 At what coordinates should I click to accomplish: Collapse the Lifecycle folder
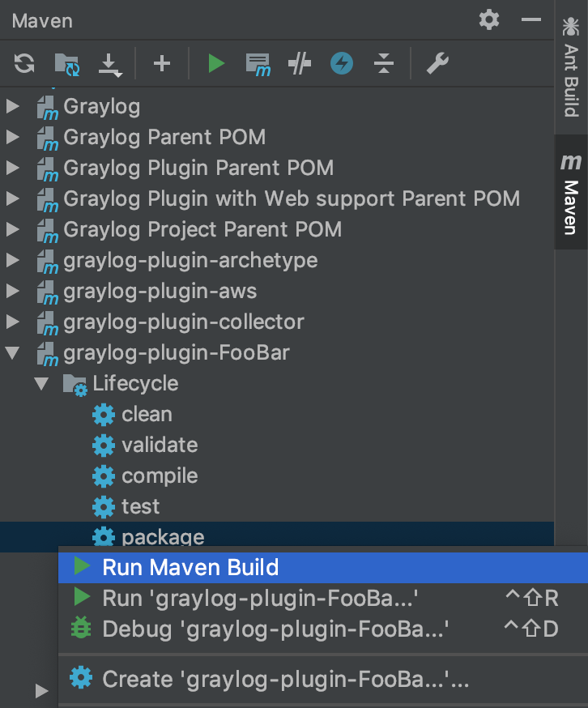click(x=41, y=383)
